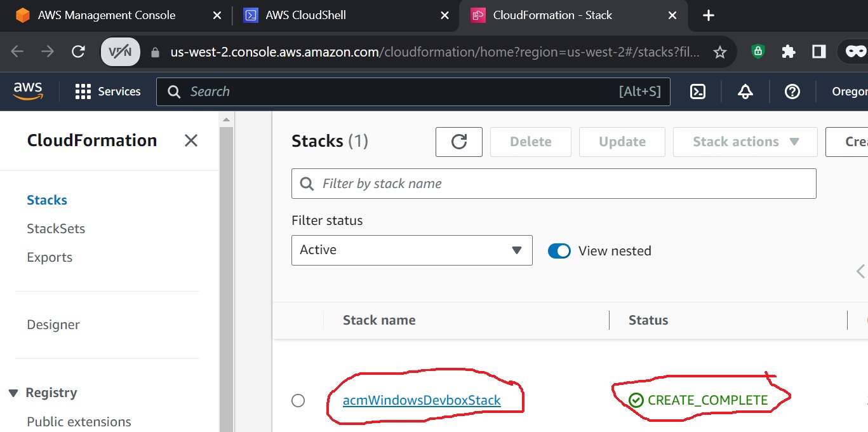Open Public extensions in Registry
Screen dimensions: 868x432
[79, 422]
